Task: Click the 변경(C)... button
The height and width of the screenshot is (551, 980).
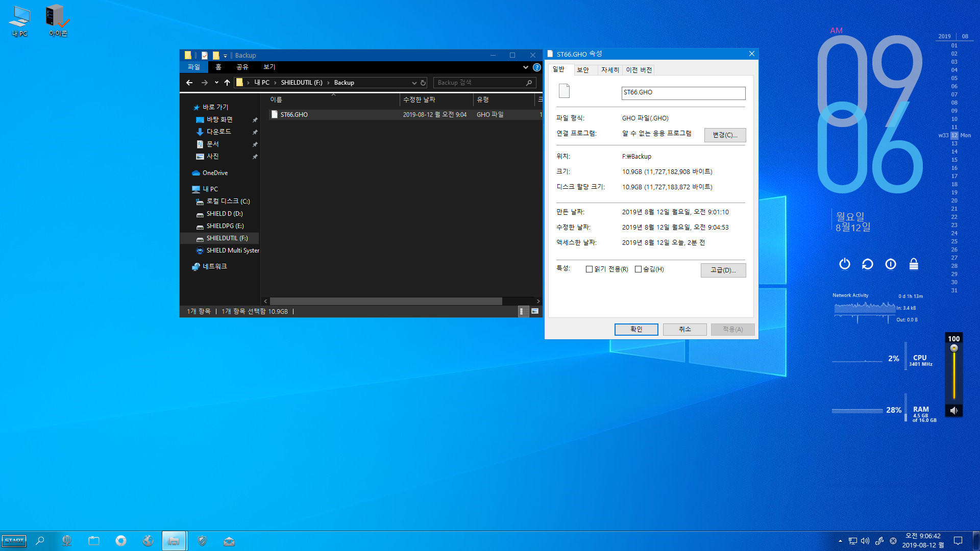Action: tap(725, 135)
